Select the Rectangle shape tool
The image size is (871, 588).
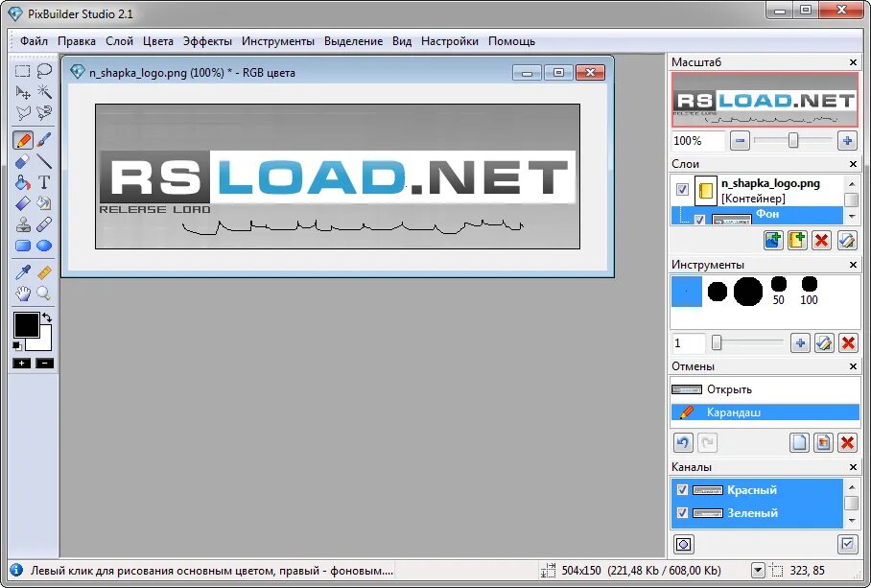[22, 246]
